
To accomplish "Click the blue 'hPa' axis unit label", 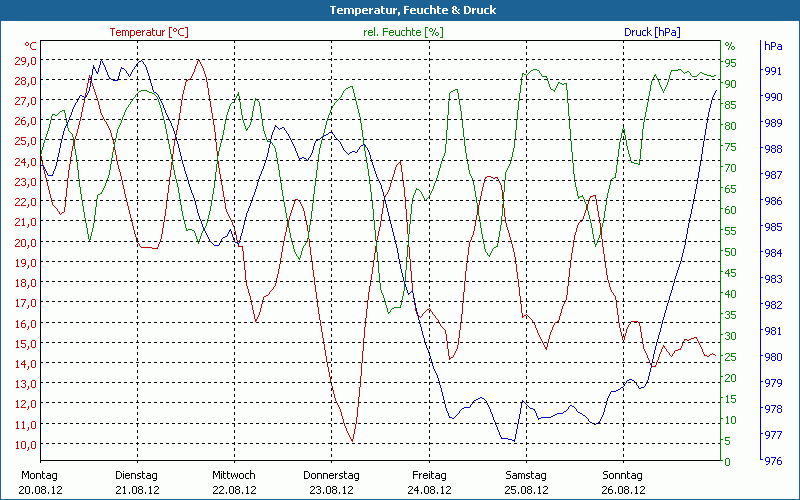I will point(773,46).
